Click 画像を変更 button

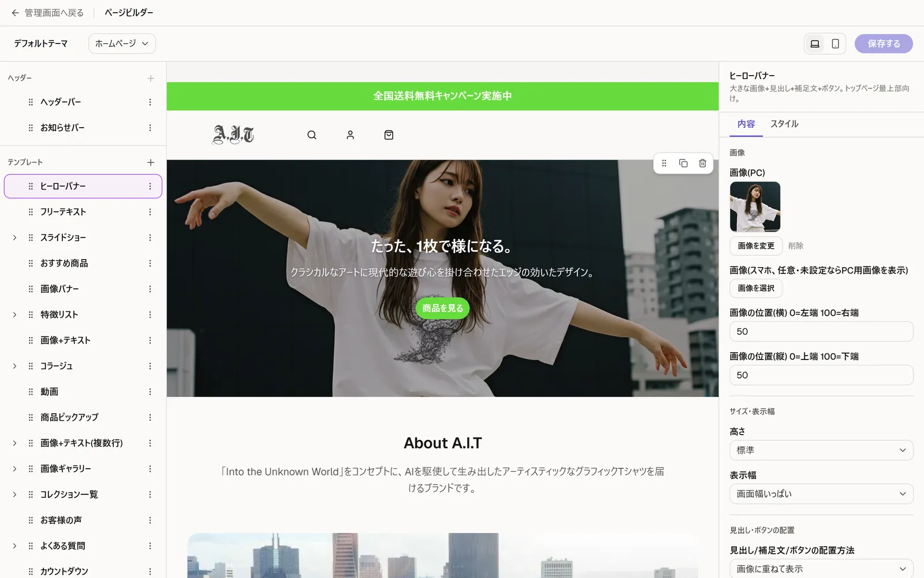point(756,246)
